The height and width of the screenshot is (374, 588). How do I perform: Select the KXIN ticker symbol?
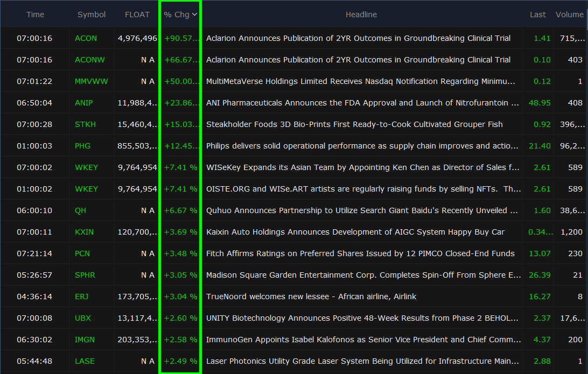pos(84,232)
